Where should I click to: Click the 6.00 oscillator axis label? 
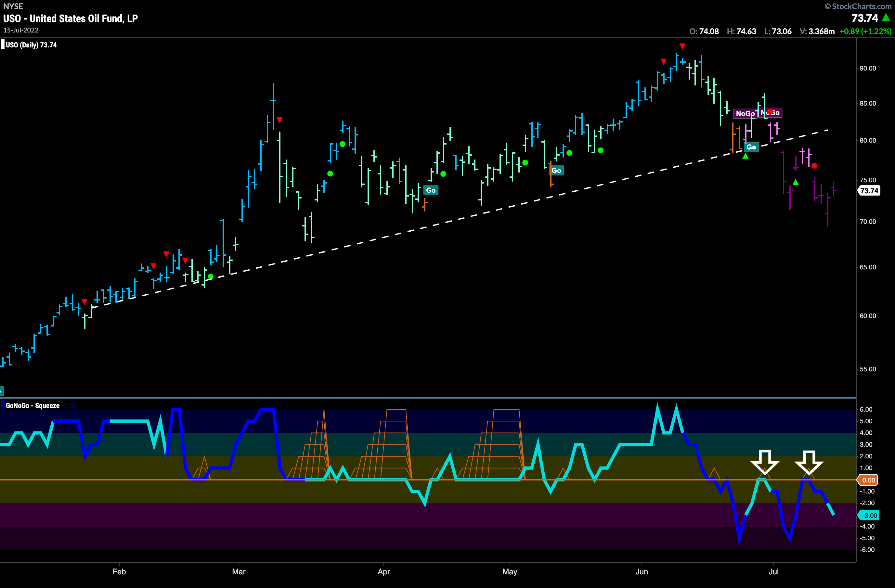[x=866, y=409]
